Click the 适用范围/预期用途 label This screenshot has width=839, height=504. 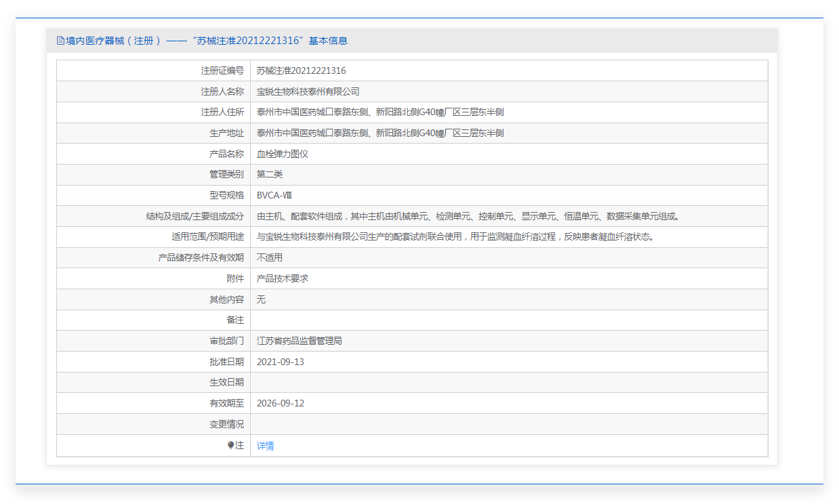tap(207, 237)
